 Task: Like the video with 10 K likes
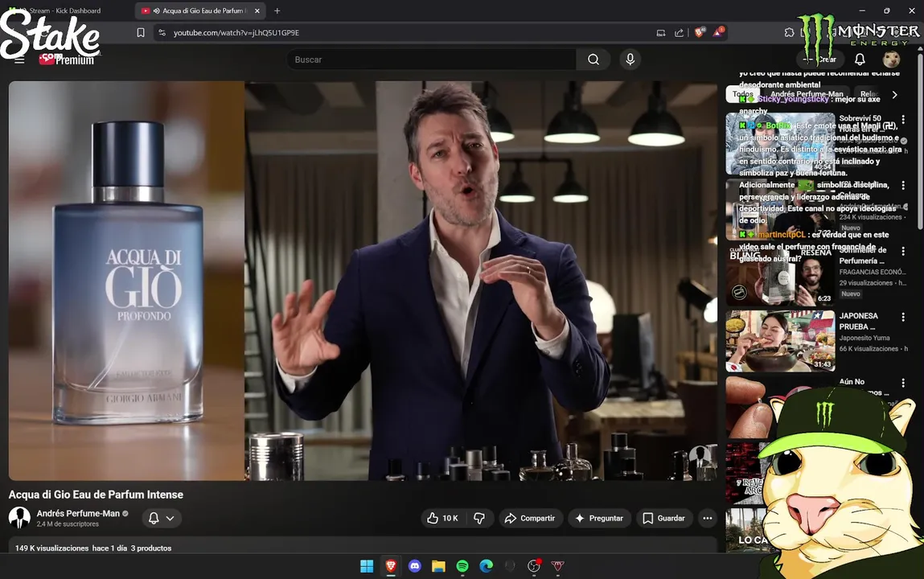(x=442, y=519)
